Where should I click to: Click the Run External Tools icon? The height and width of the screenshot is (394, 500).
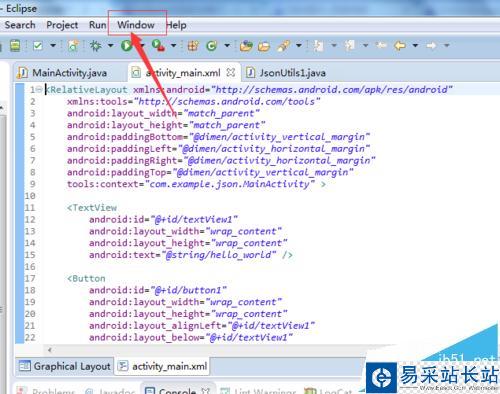click(x=158, y=45)
